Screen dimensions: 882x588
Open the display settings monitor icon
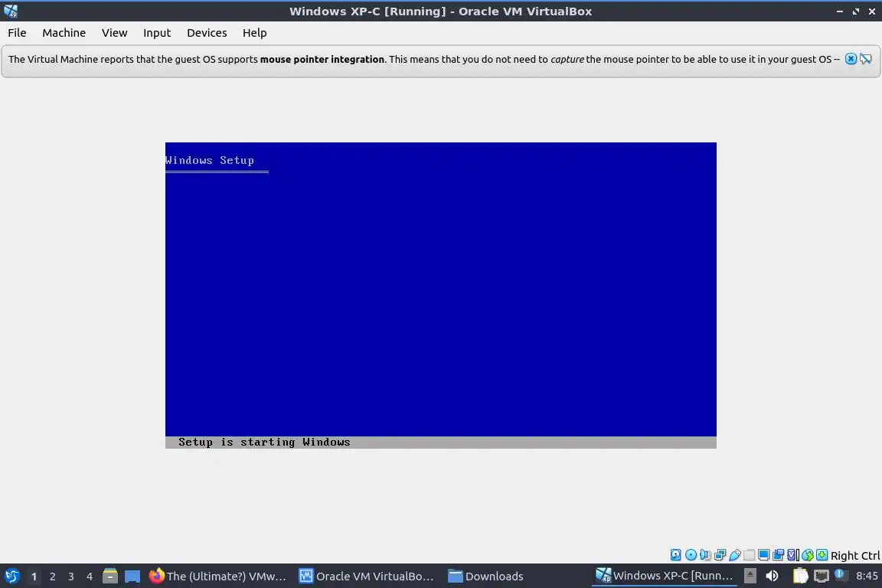click(x=763, y=555)
